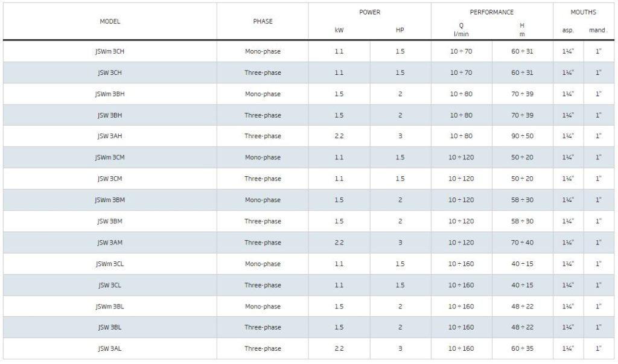Click the JSWm 3CL model name
Viewport: 618px width, 364px height.
click(x=110, y=264)
